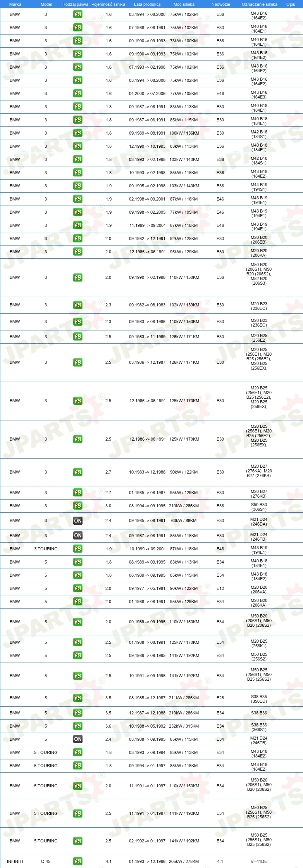Click the 232kW / 315KM power cell
Viewport: 303px width, 868px height.
[x=184, y=726]
